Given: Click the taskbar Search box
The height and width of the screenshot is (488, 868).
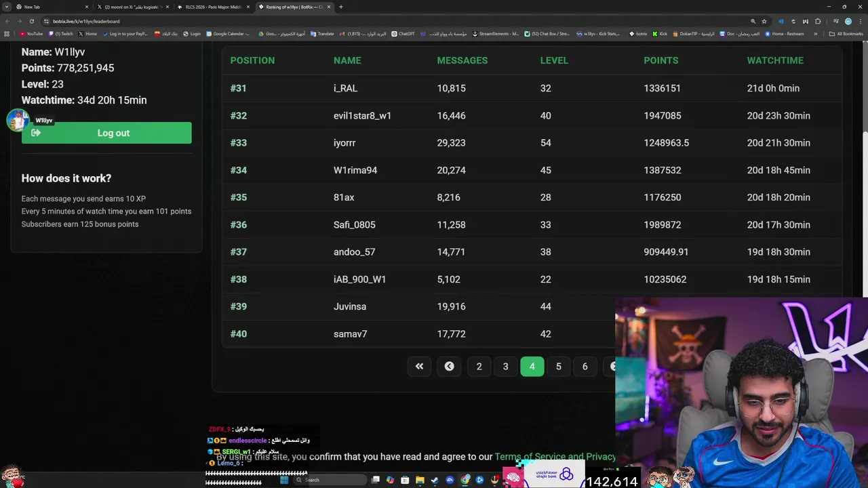Looking at the screenshot, I should [331, 480].
